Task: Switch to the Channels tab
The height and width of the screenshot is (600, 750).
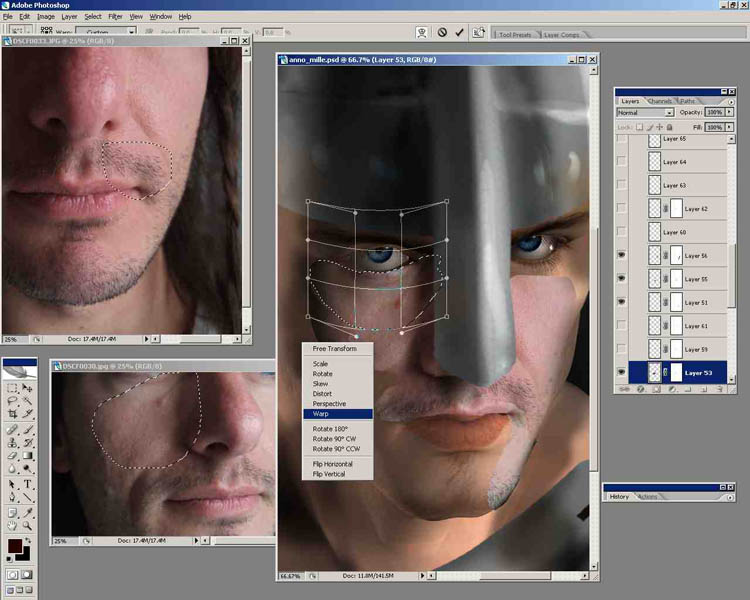Action: (660, 101)
